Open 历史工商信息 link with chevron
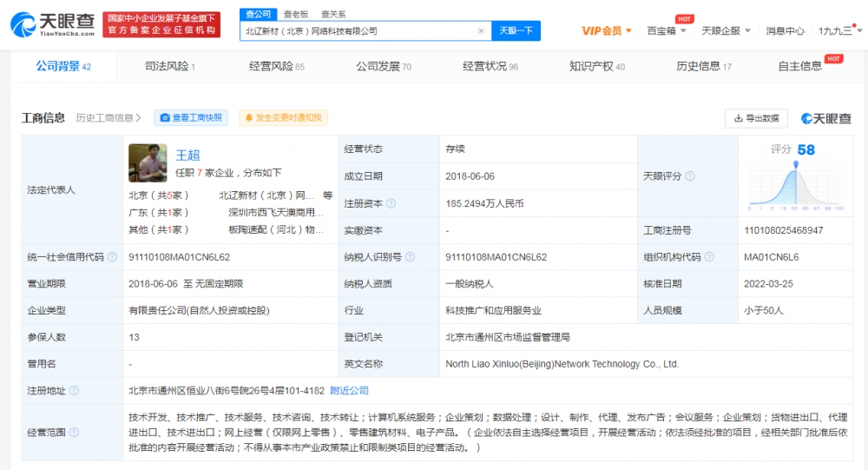This screenshot has height=470, width=868. 108,118
